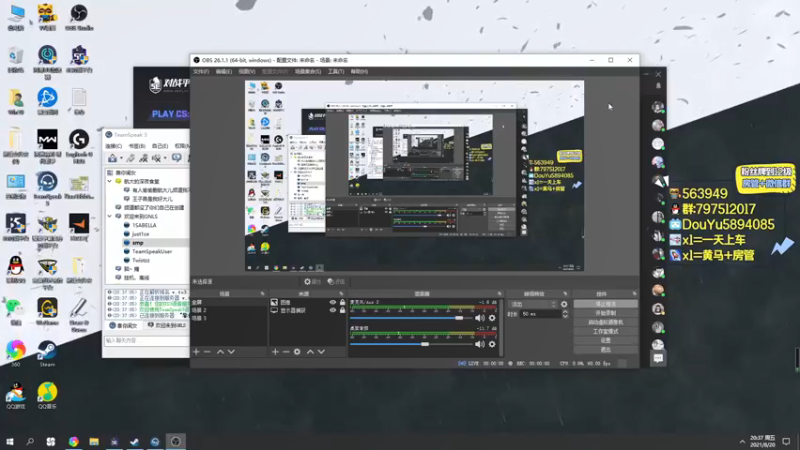The width and height of the screenshot is (800, 450).
Task: Open TeamSpeak 连接(C) menu
Action: tap(113, 146)
